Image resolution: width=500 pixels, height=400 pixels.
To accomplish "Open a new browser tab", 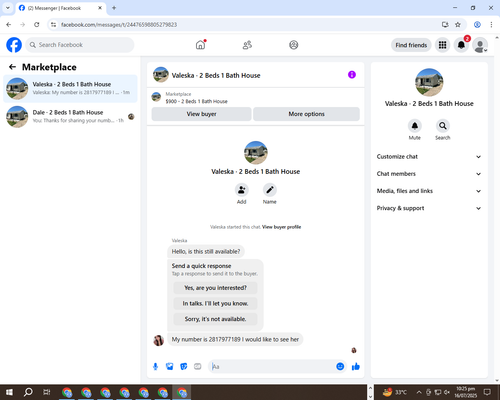I will pos(114,8).
